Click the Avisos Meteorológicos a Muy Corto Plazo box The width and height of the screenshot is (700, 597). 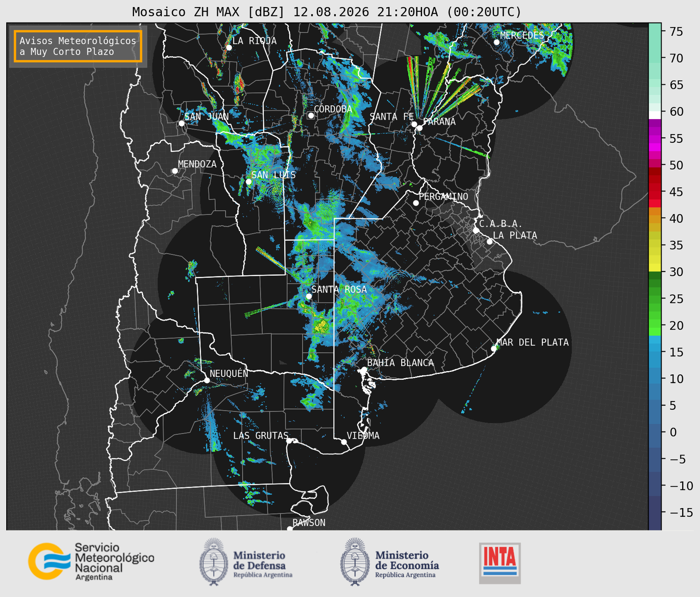(x=78, y=46)
